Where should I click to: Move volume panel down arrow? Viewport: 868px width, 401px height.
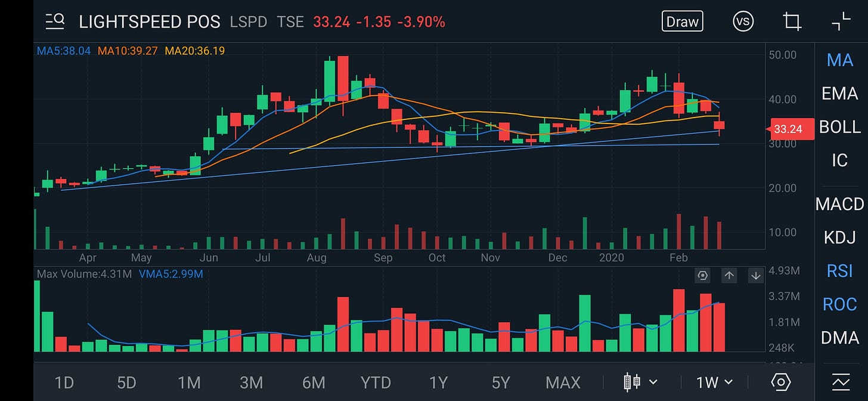click(x=755, y=276)
